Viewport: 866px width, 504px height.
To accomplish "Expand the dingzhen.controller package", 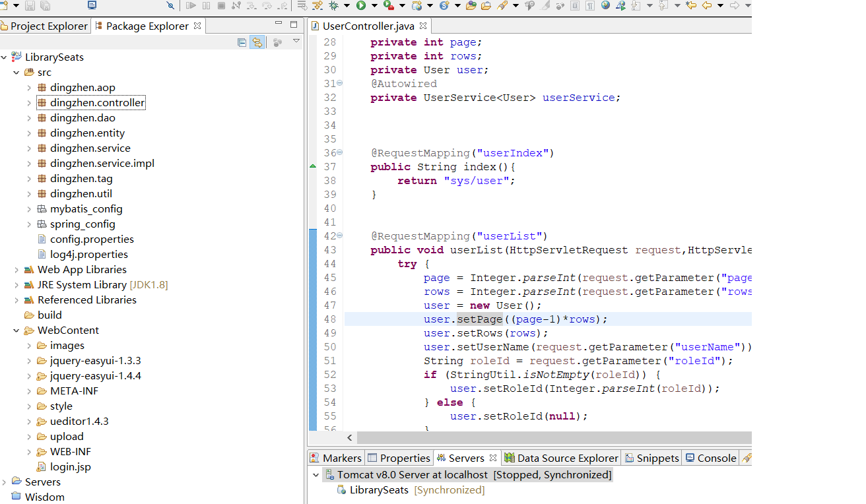I will coord(29,103).
